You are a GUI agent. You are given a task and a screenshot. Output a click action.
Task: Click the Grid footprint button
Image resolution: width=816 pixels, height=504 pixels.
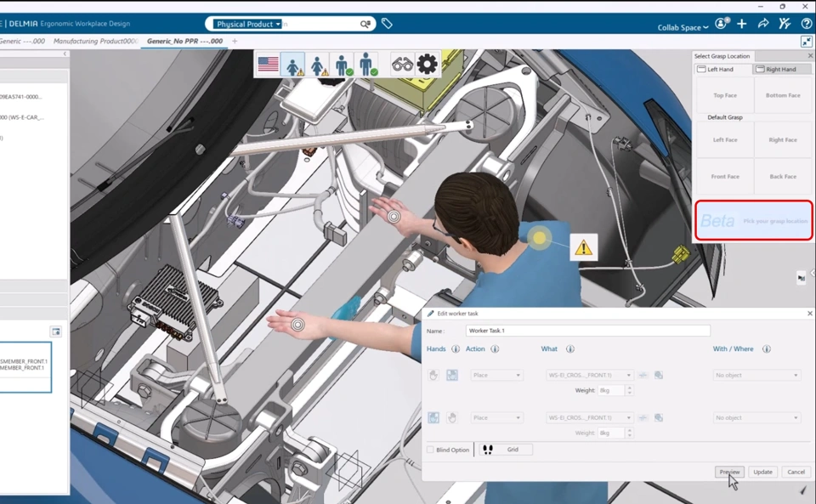[505, 450]
